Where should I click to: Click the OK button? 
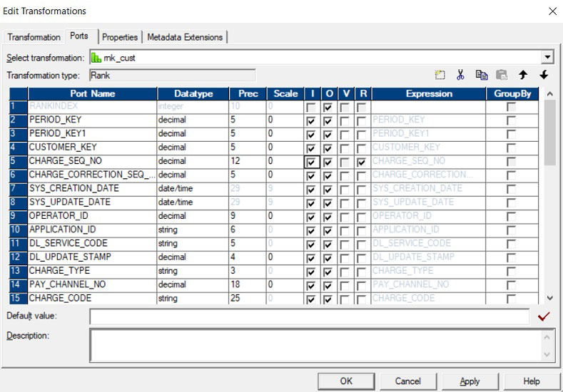point(346,381)
